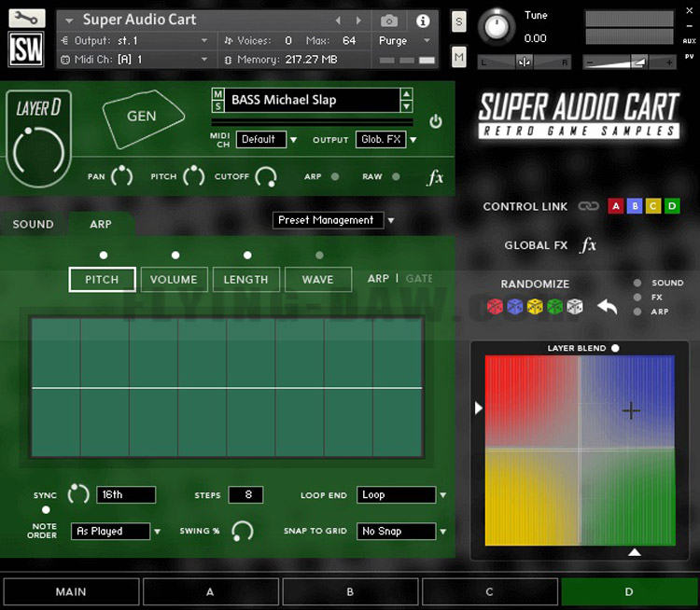Click the Control Link chain icon

click(x=587, y=206)
